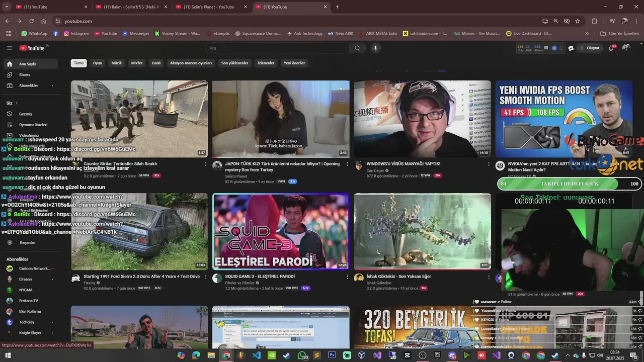Viewport: 644px width, 362px height.
Task: Open the 1991 Ford Sierra video thumbnail
Action: (139, 232)
